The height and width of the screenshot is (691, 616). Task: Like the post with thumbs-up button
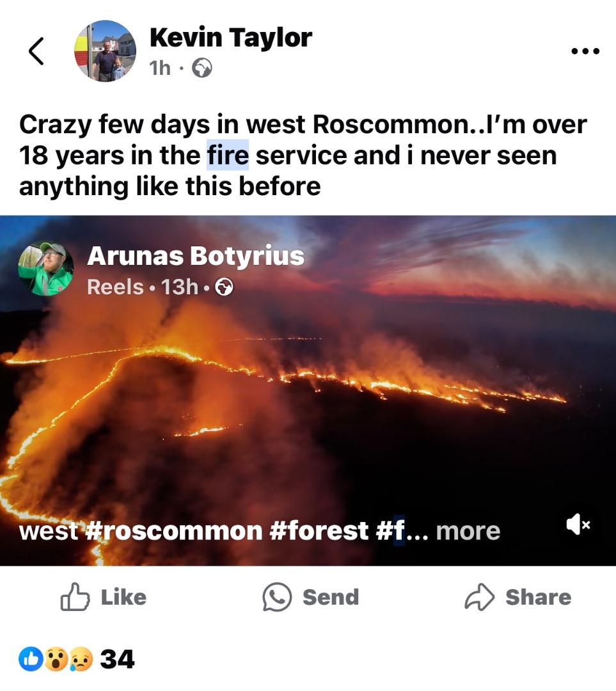tap(103, 597)
